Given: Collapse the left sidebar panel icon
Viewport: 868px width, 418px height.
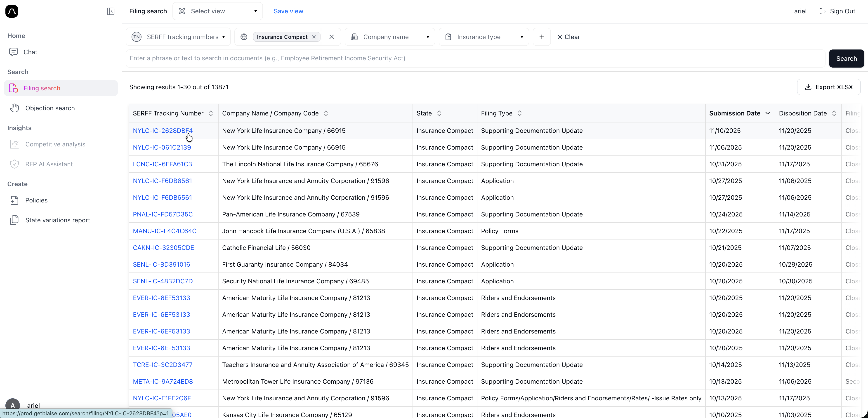Looking at the screenshot, I should [111, 12].
